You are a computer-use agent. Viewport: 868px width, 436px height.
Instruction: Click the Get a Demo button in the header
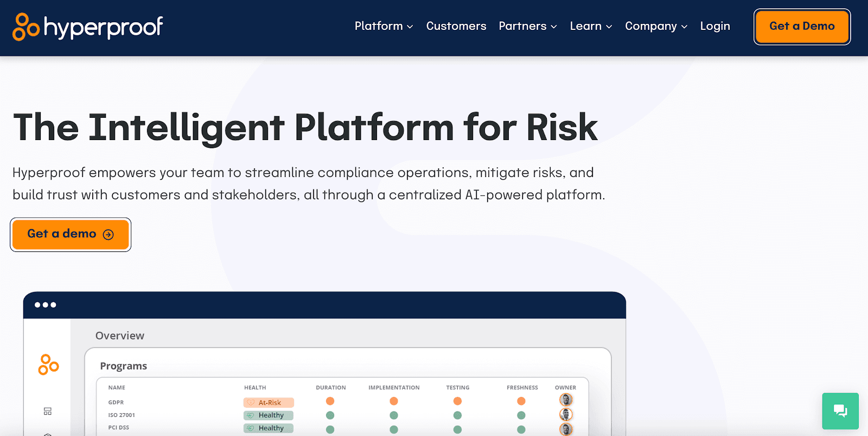(802, 27)
